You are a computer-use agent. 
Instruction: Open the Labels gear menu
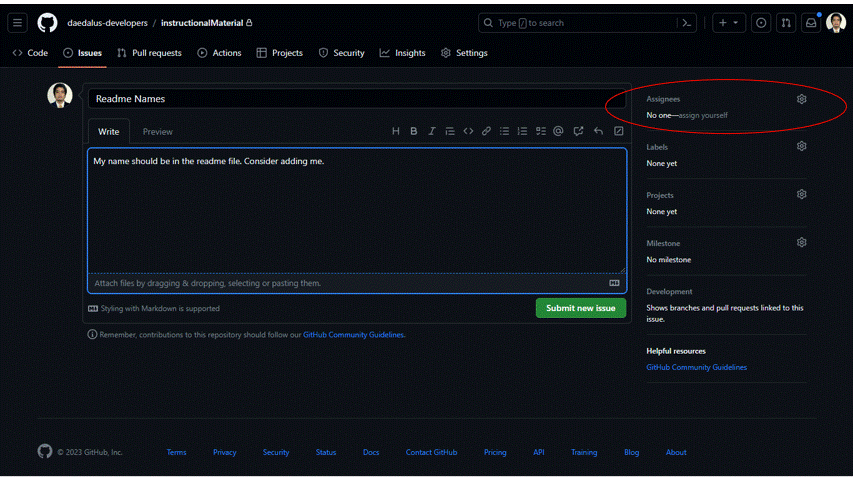(x=801, y=146)
